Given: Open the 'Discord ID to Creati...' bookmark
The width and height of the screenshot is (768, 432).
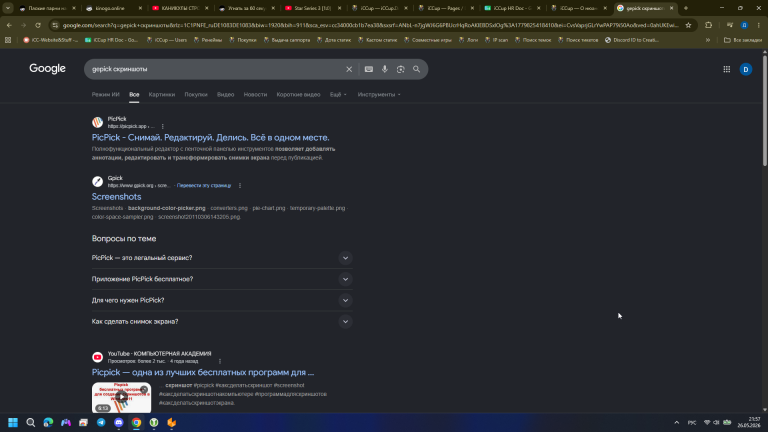Looking at the screenshot, I should coord(632,40).
